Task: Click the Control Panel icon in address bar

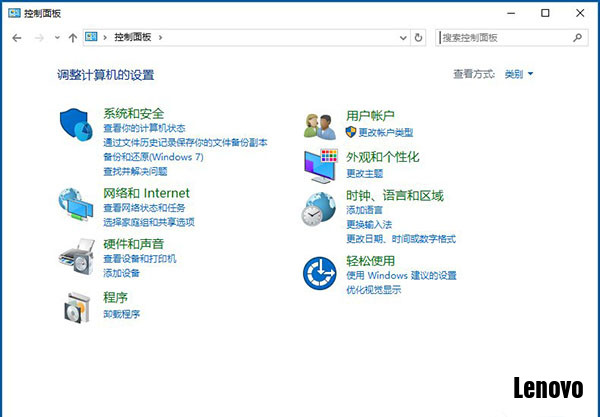Action: 91,37
